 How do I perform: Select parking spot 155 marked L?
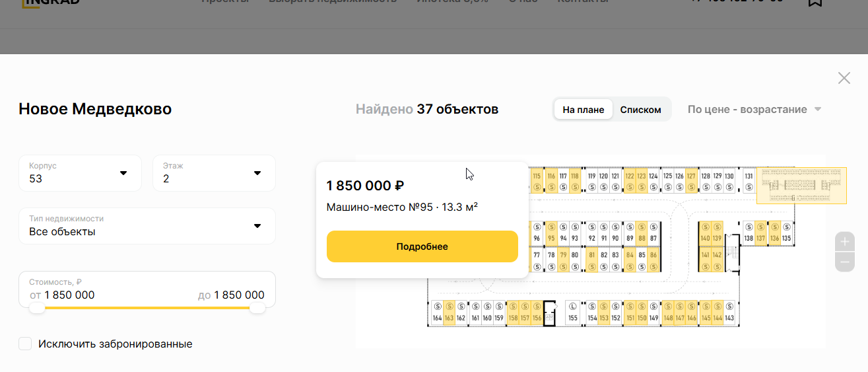(573, 312)
